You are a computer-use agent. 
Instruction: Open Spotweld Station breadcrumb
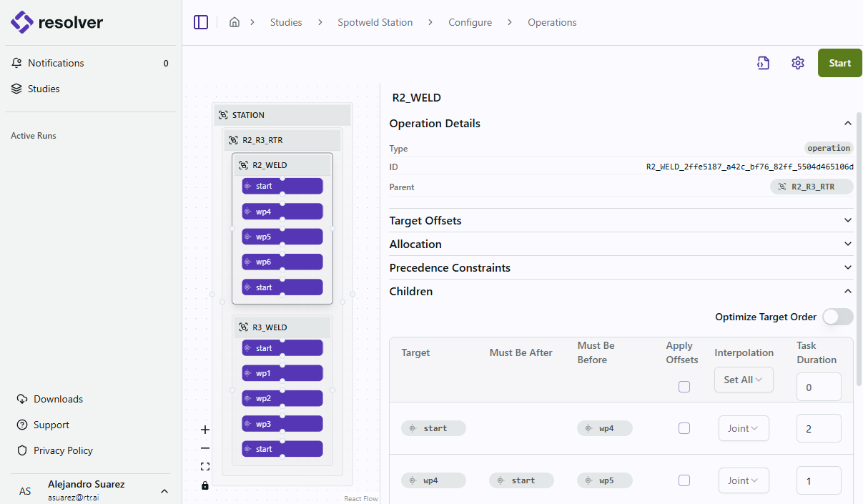(375, 22)
